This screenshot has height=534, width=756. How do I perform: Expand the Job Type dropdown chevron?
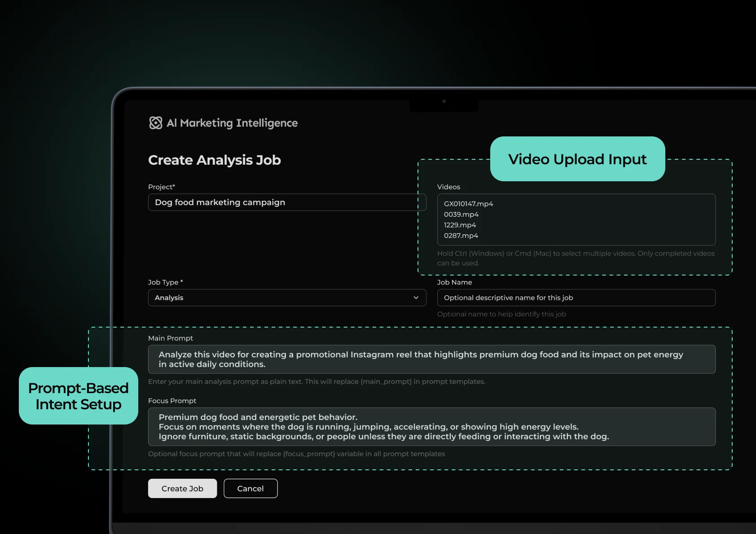pyautogui.click(x=416, y=298)
